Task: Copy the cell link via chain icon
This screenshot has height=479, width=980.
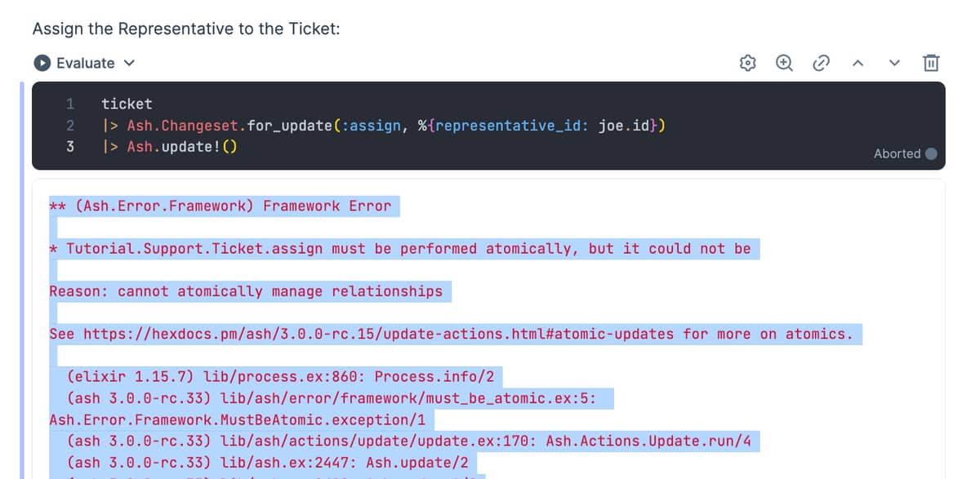Action: 821,63
